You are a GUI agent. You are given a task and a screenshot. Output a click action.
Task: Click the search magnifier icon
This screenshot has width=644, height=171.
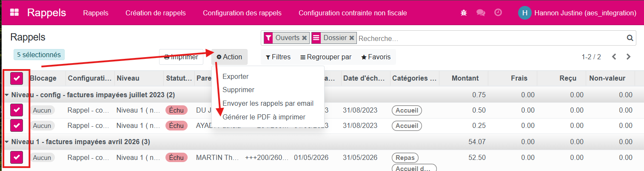click(x=630, y=38)
